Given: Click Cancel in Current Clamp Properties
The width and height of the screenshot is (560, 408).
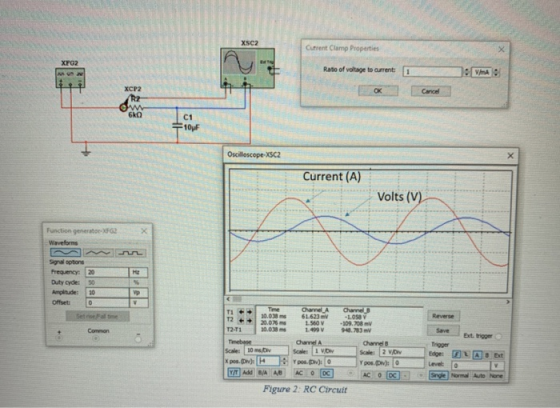Looking at the screenshot, I should tap(430, 91).
